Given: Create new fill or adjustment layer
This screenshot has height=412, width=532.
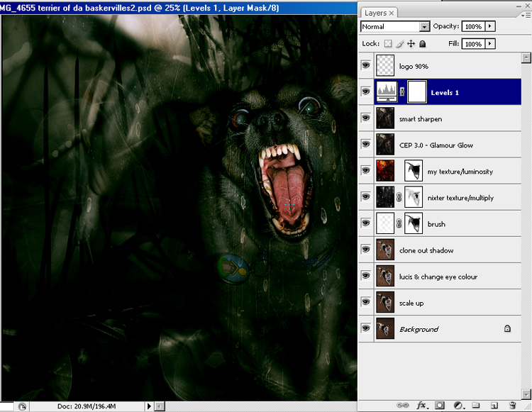Looking at the screenshot, I should tap(459, 405).
